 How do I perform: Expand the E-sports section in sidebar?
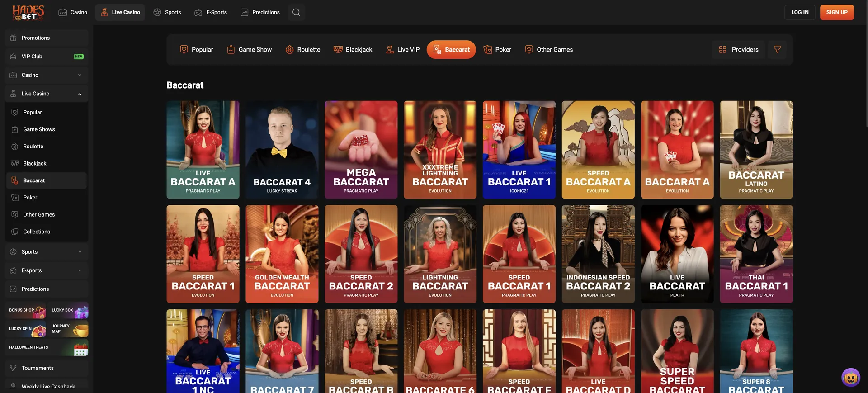click(x=47, y=270)
